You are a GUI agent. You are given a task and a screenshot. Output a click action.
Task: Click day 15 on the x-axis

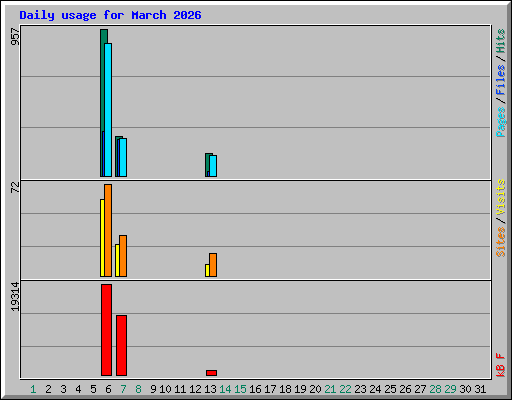coord(240,389)
